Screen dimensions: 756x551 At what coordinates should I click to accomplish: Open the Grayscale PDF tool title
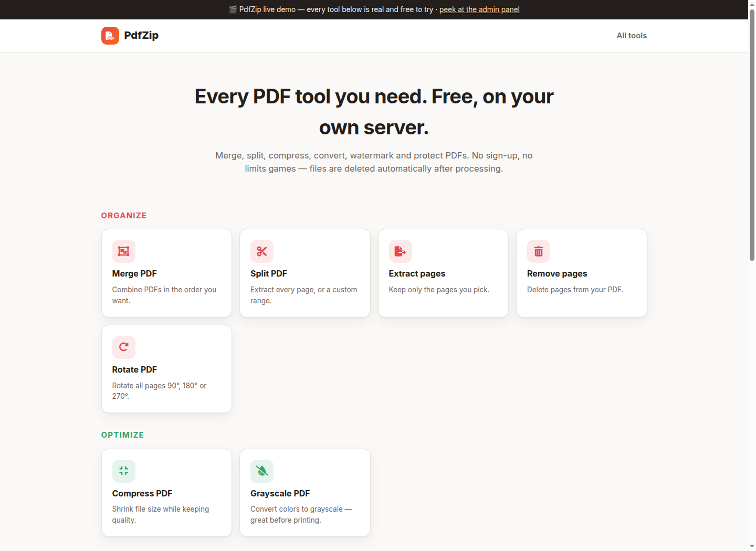(280, 493)
